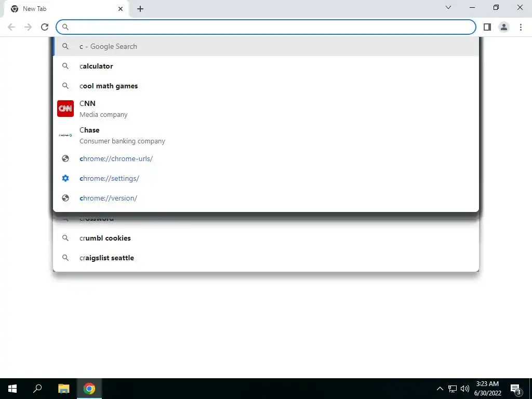532x399 pixels.
Task: Choose the 'cool math games' suggestion
Action: click(266, 86)
